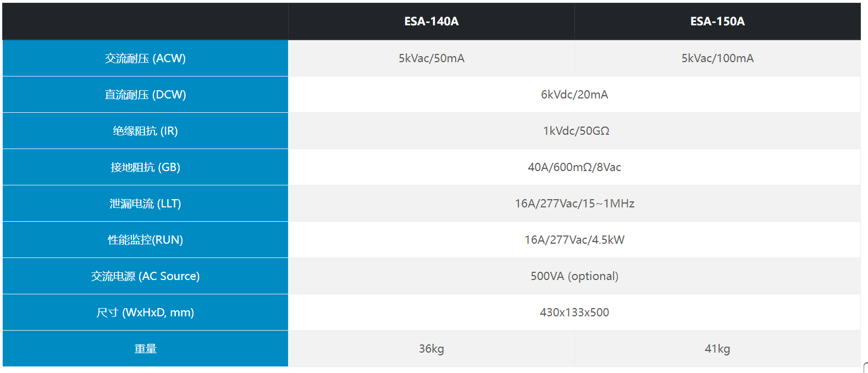Click the 5kVac/100mA value cell
868x373 pixels.
(717, 58)
